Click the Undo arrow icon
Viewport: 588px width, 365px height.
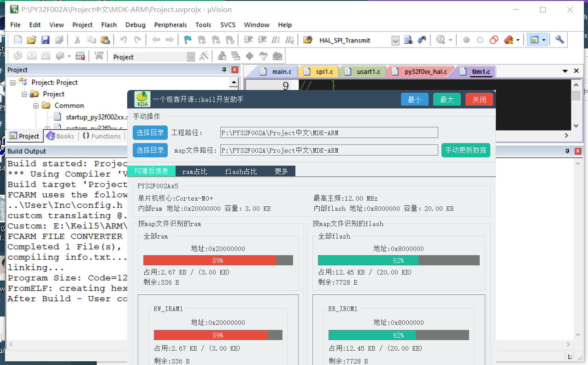click(x=123, y=40)
